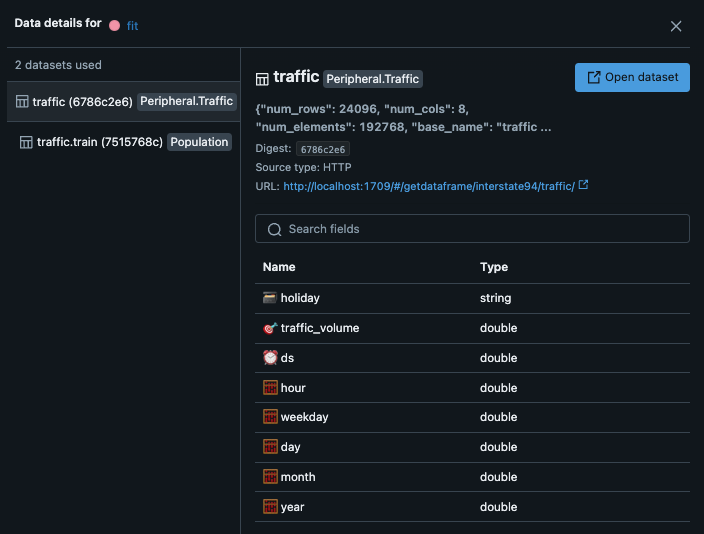Focus the Search fields input
Image resolution: width=704 pixels, height=534 pixels.
472,229
